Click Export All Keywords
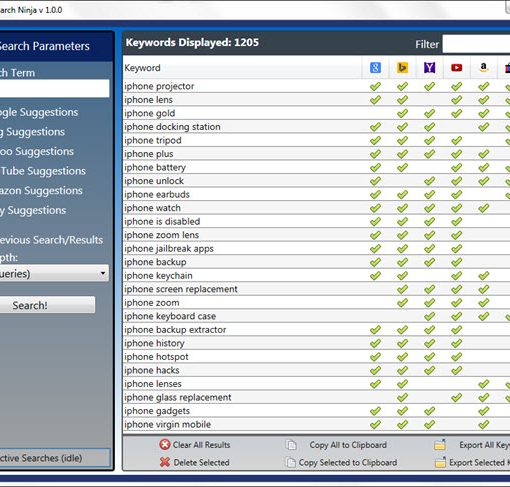Viewport: 510px width, 487px height. [x=484, y=445]
